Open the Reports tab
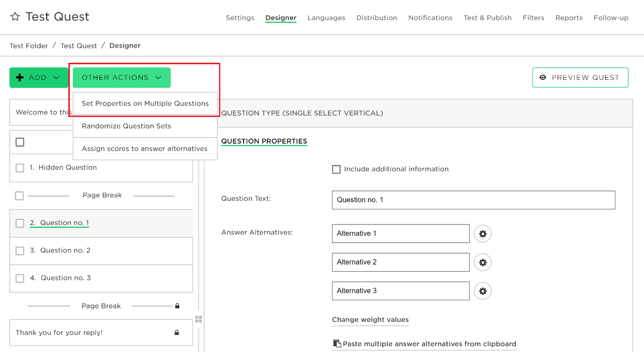Viewport: 644px width, 352px height. [x=569, y=18]
